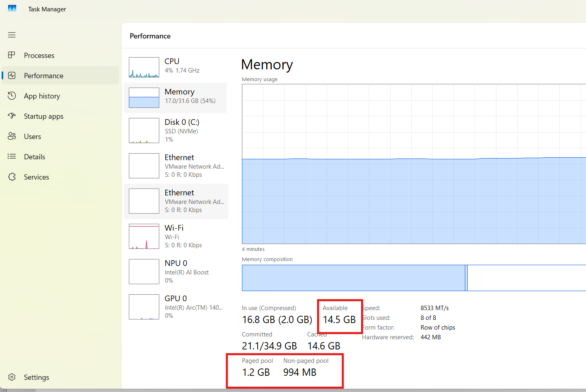This screenshot has height=392, width=586.
Task: Click the Available 14.5 GB value
Action: (339, 319)
